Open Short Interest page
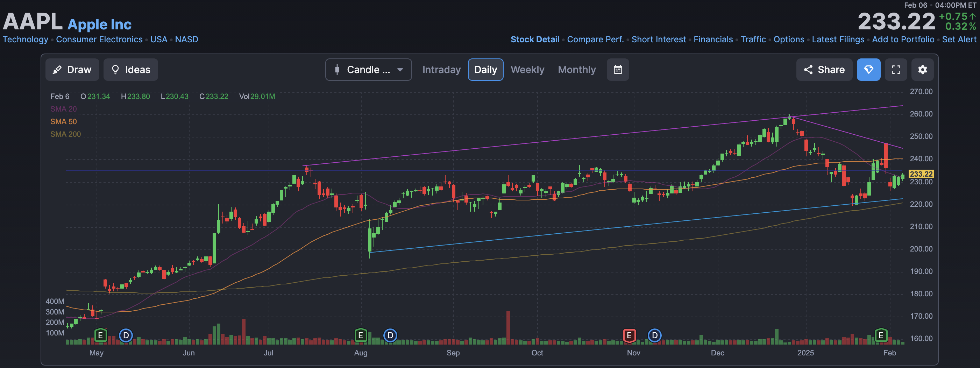Viewport: 980px width, 368px height. point(659,39)
